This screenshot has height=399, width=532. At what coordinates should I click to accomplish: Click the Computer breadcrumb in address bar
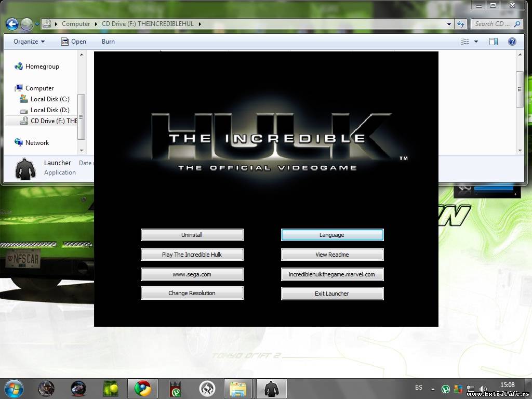76,24
